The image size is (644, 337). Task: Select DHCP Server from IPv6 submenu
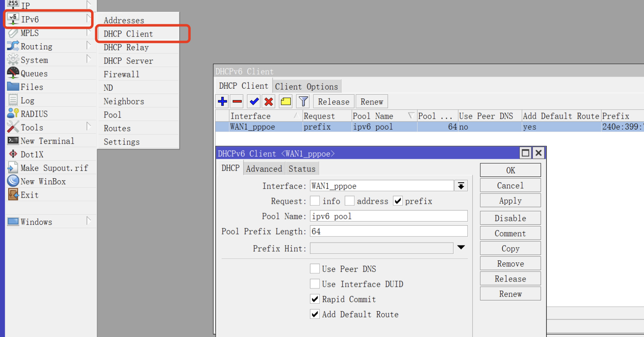click(x=128, y=61)
